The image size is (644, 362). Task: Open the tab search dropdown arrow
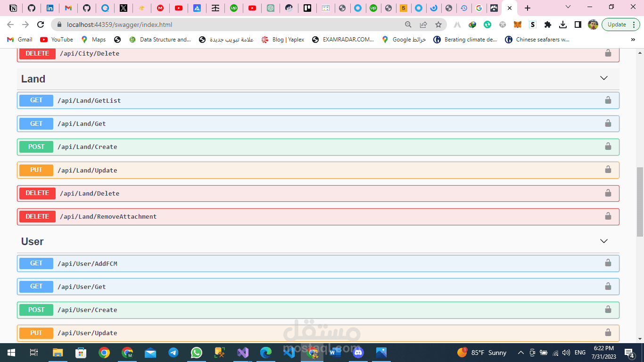[x=568, y=7]
